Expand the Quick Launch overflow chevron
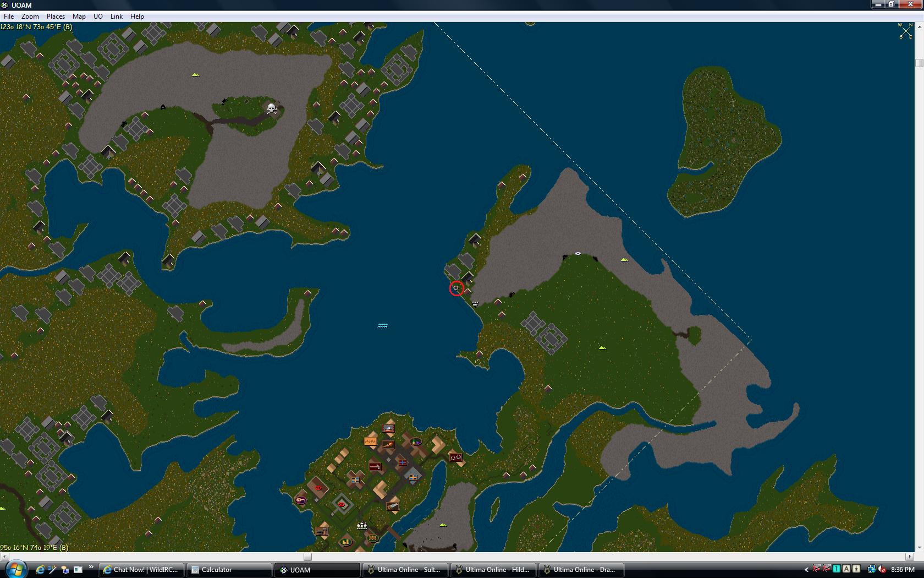Image resolution: width=924 pixels, height=578 pixels. (x=91, y=567)
